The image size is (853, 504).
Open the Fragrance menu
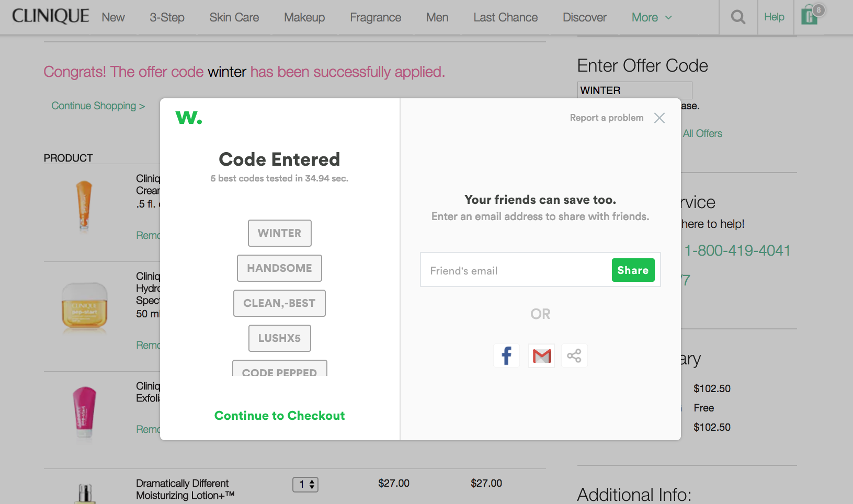coord(376,17)
